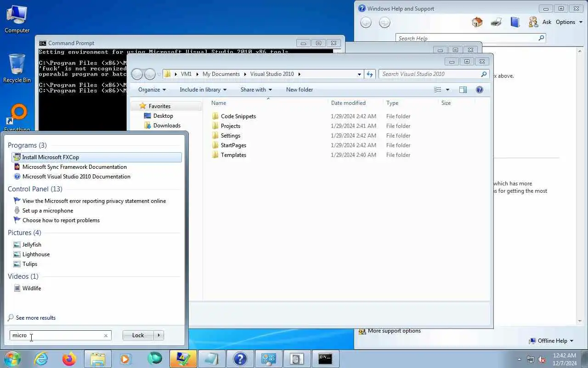Open the Jellyfish picture result
Image resolution: width=588 pixels, height=368 pixels.
[32, 245]
